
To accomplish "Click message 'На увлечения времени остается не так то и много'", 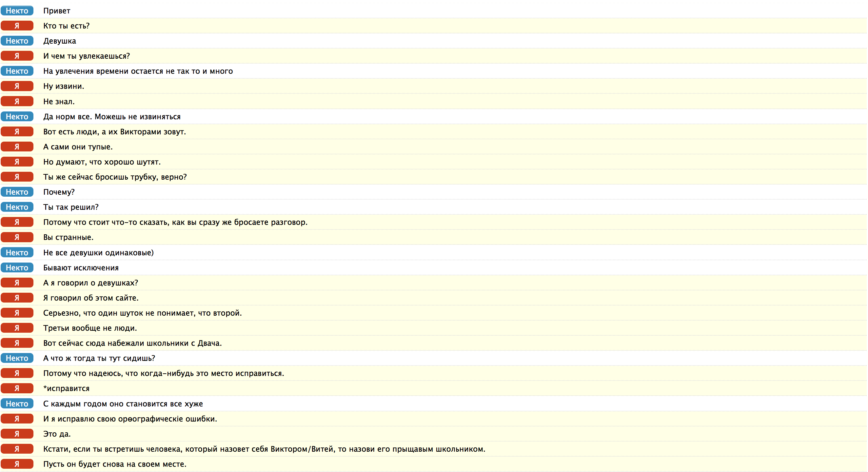I will [x=138, y=71].
